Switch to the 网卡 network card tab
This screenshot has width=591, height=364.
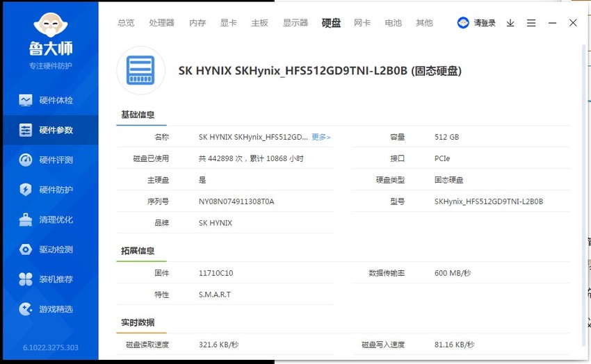point(362,23)
